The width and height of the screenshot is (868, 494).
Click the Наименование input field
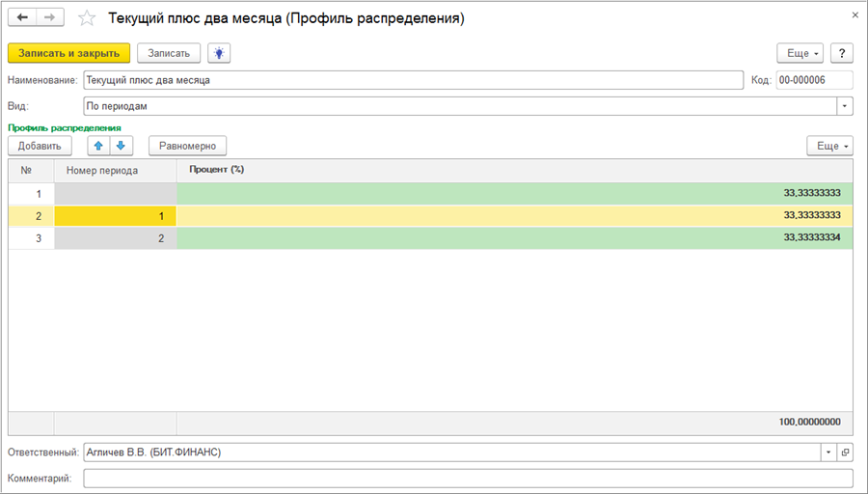click(413, 80)
